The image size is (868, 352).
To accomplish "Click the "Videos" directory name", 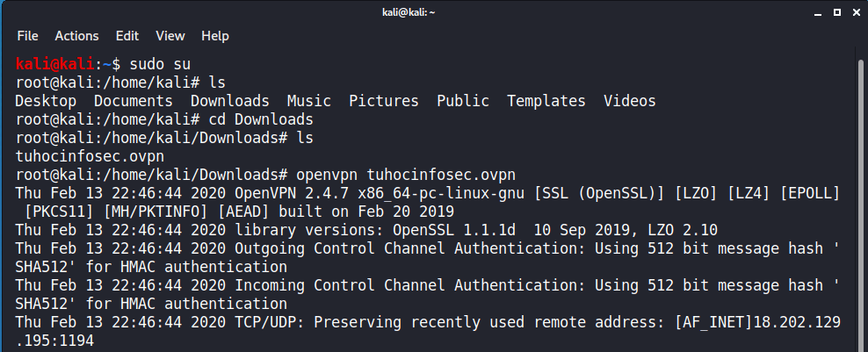I will pos(630,101).
